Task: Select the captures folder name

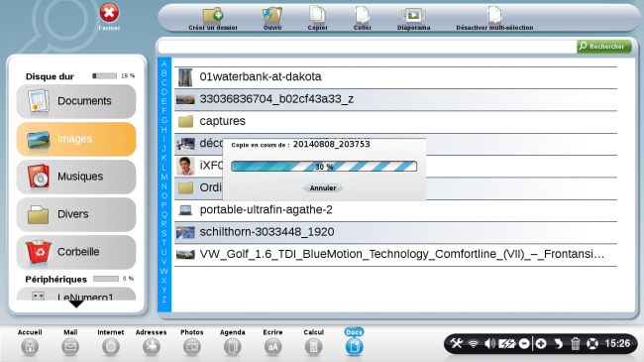Action: coord(222,121)
